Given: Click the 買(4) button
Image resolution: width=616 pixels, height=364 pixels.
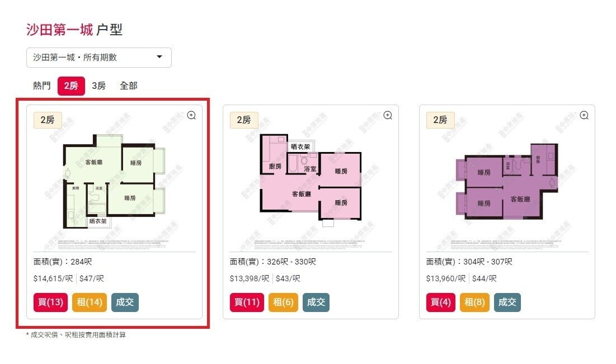Looking at the screenshot, I should coord(440,302).
